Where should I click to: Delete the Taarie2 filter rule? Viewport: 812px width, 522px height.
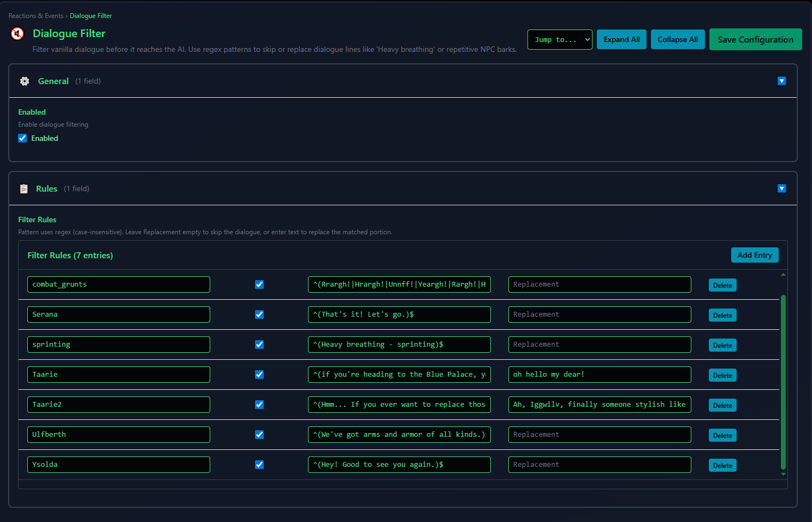[x=722, y=406]
